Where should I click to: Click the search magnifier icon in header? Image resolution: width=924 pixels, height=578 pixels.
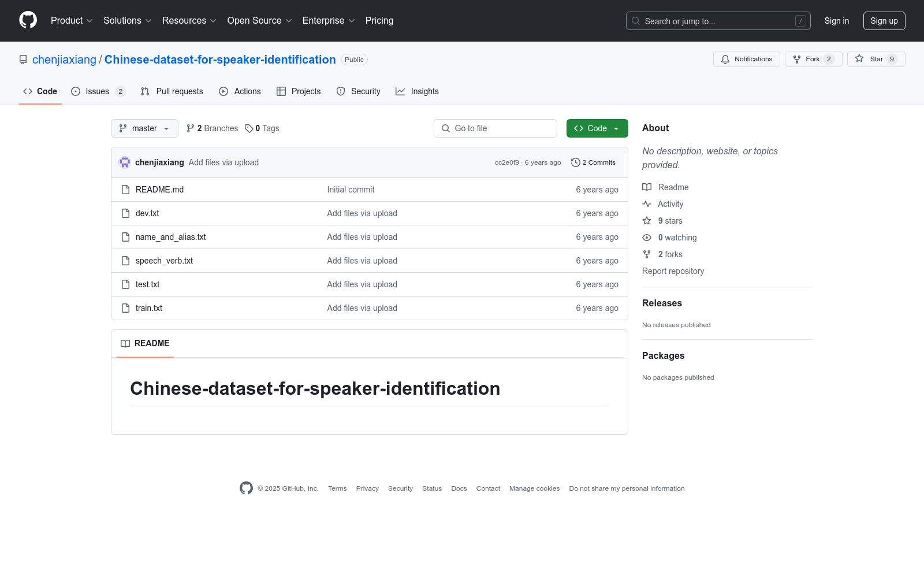tap(636, 21)
